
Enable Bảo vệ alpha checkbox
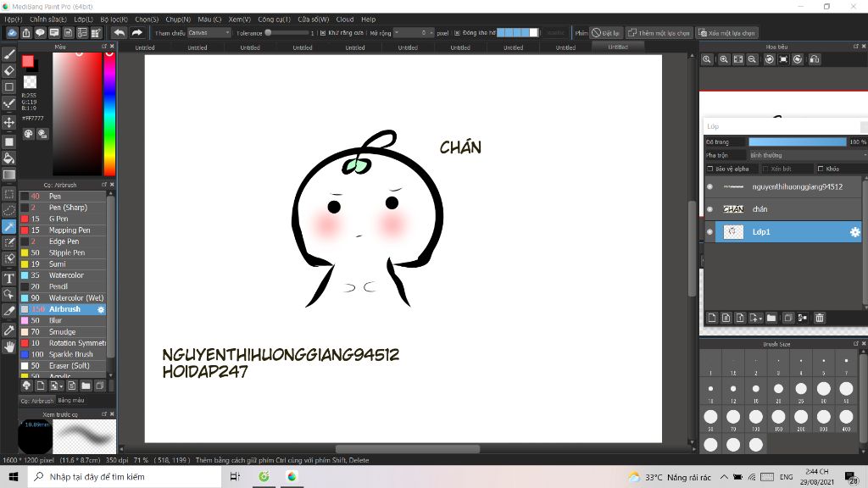[x=710, y=169]
